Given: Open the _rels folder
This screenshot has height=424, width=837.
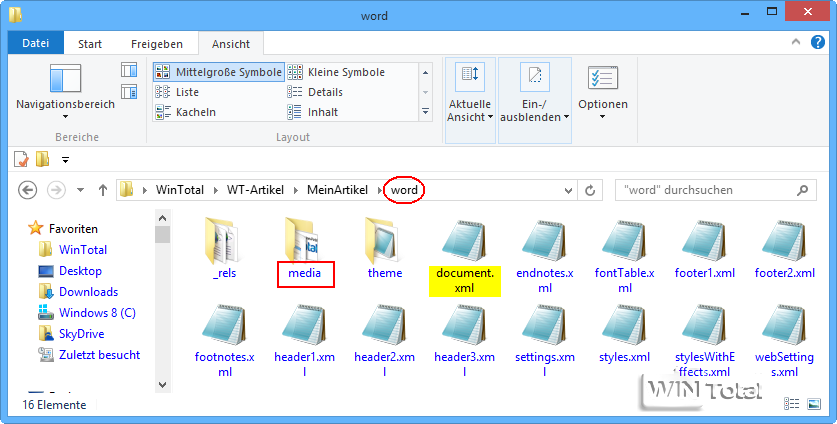Looking at the screenshot, I should 224,249.
